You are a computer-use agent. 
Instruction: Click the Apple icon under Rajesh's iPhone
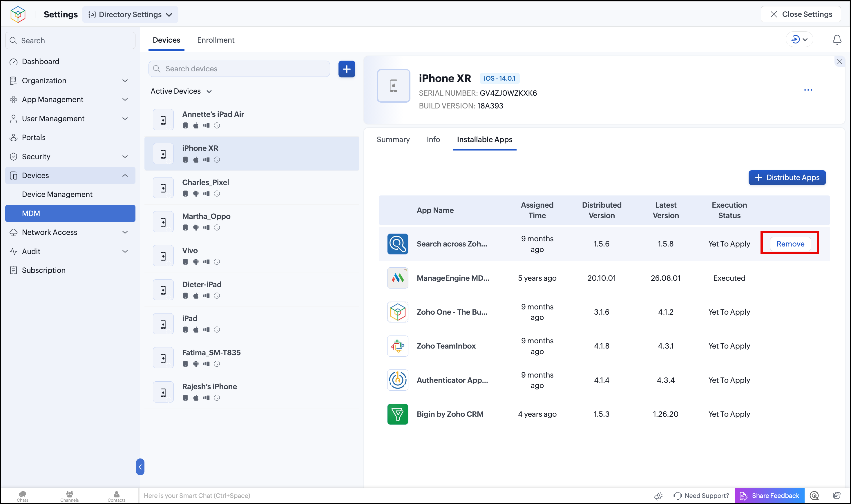click(x=196, y=398)
